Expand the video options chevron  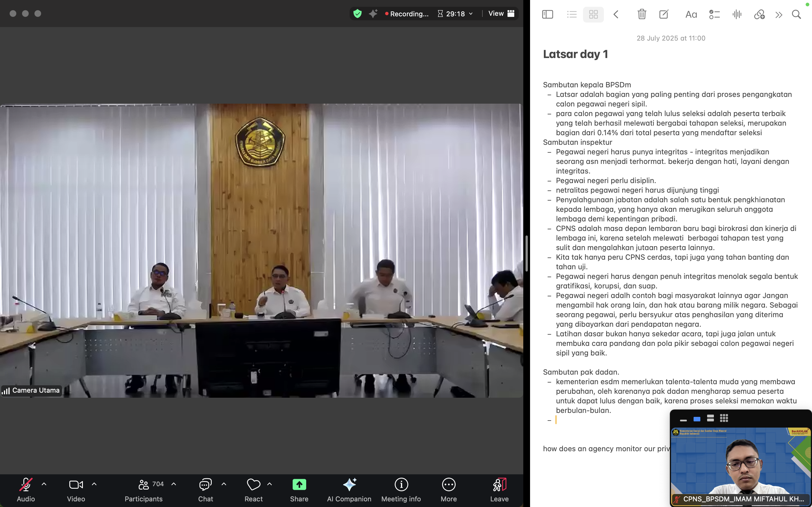tap(94, 484)
